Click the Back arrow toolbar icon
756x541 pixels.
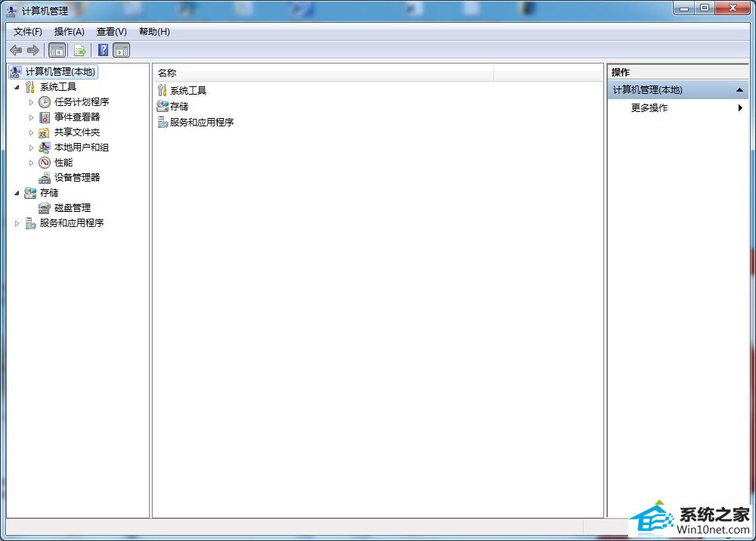coord(16,50)
